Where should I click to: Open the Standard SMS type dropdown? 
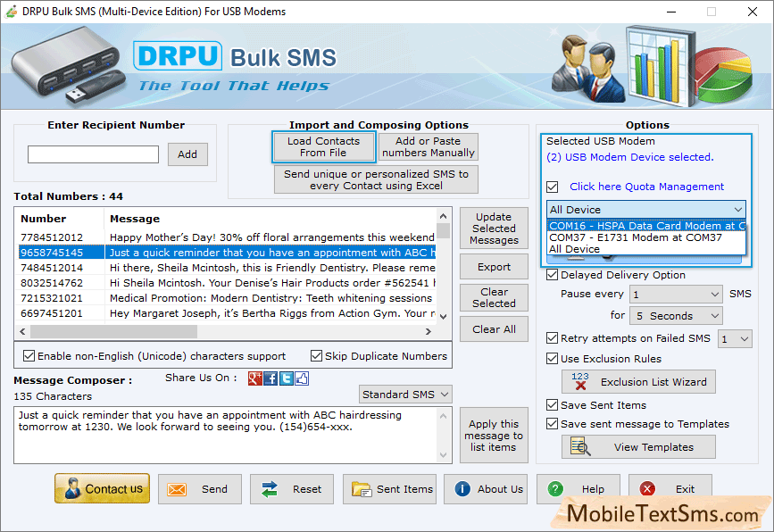(x=405, y=395)
